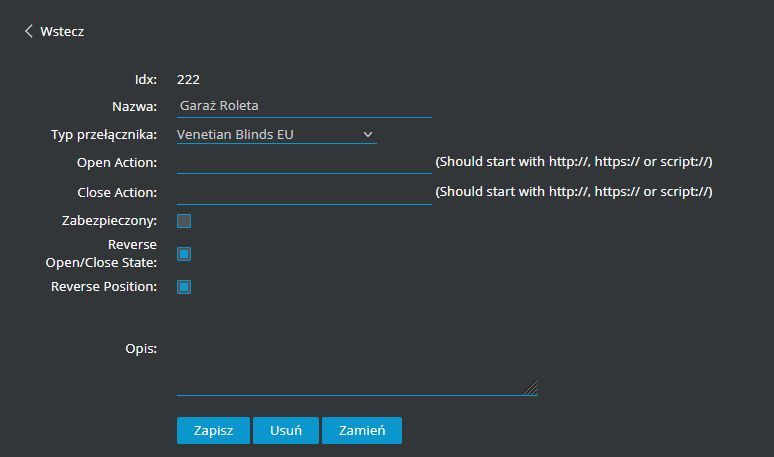Save changes with the Zapisz button
The width and height of the screenshot is (774, 457).
[213, 430]
